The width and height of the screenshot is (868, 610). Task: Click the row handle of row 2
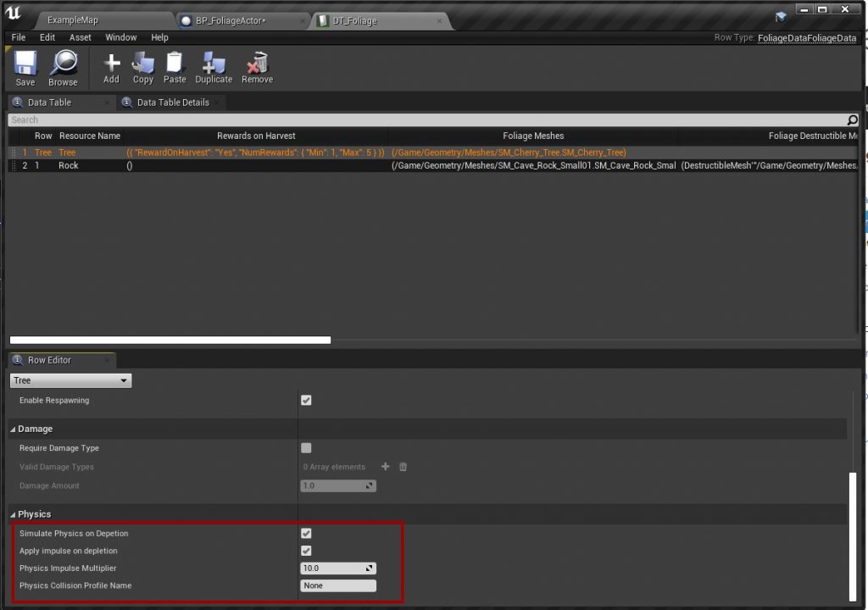(x=14, y=165)
